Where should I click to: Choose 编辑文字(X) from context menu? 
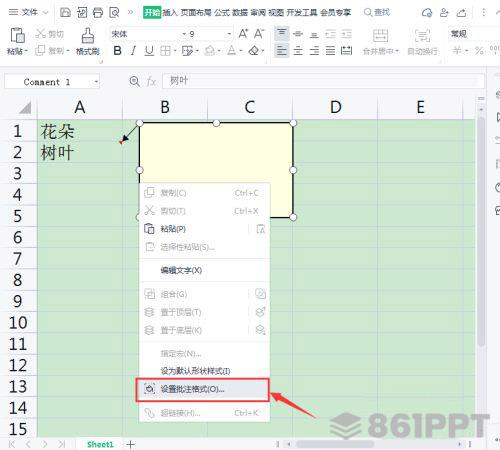click(x=181, y=270)
